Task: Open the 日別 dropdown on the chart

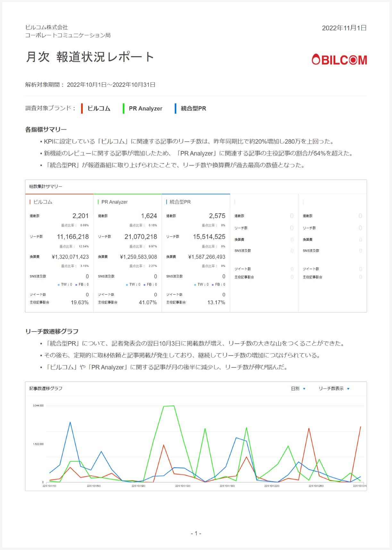Action: (298, 389)
